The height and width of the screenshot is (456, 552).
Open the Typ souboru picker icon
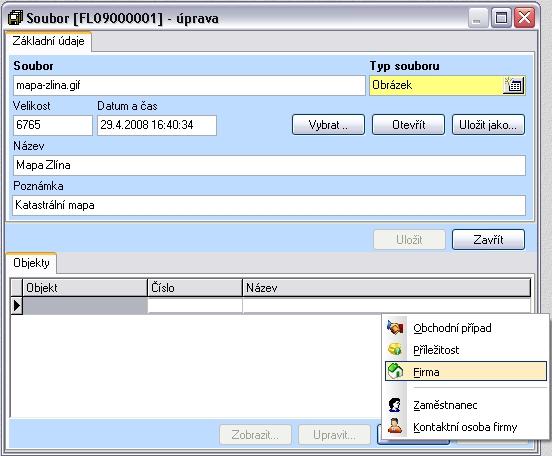(514, 85)
